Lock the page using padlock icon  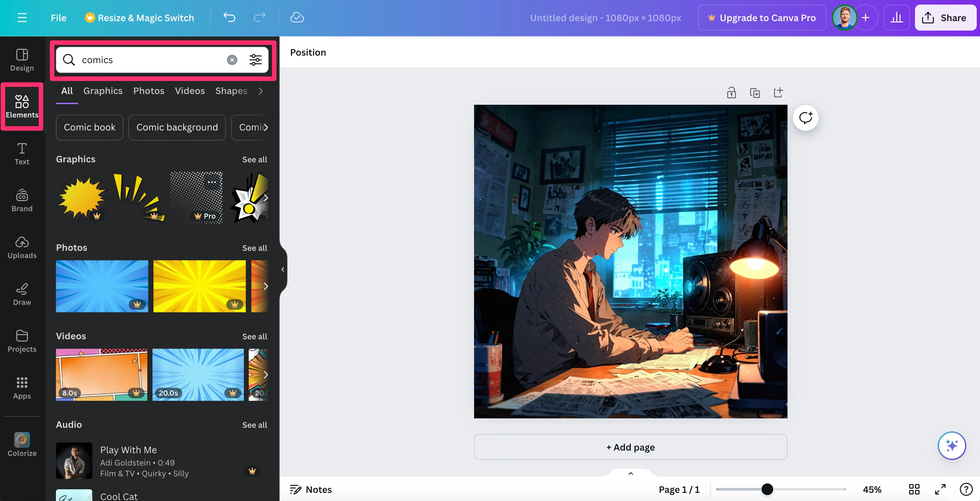click(x=731, y=92)
